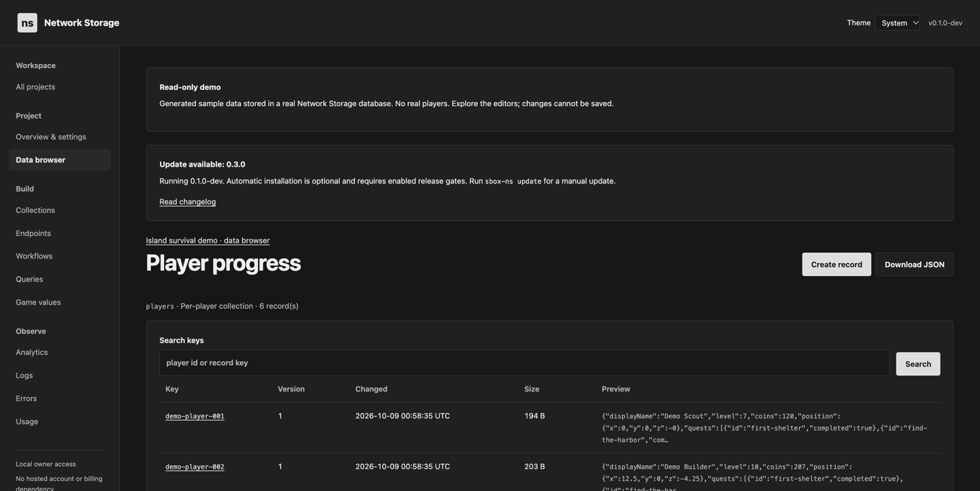Click the Player progress heading

(x=223, y=263)
